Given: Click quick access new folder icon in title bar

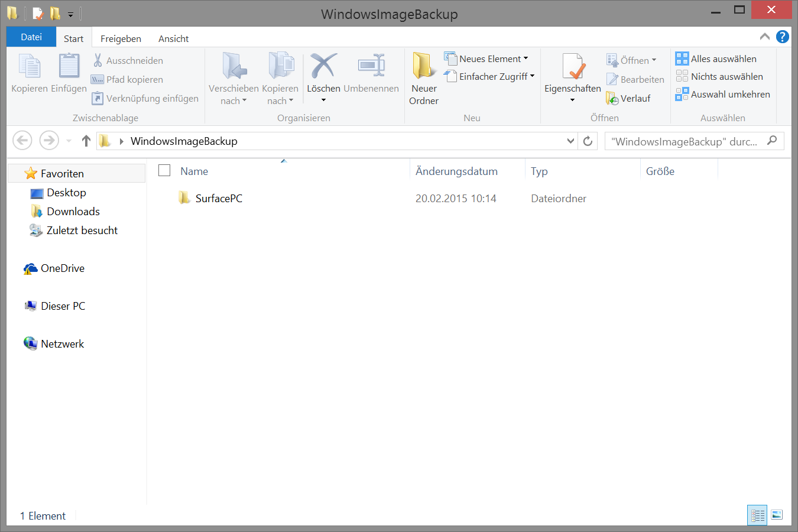Looking at the screenshot, I should (55, 13).
